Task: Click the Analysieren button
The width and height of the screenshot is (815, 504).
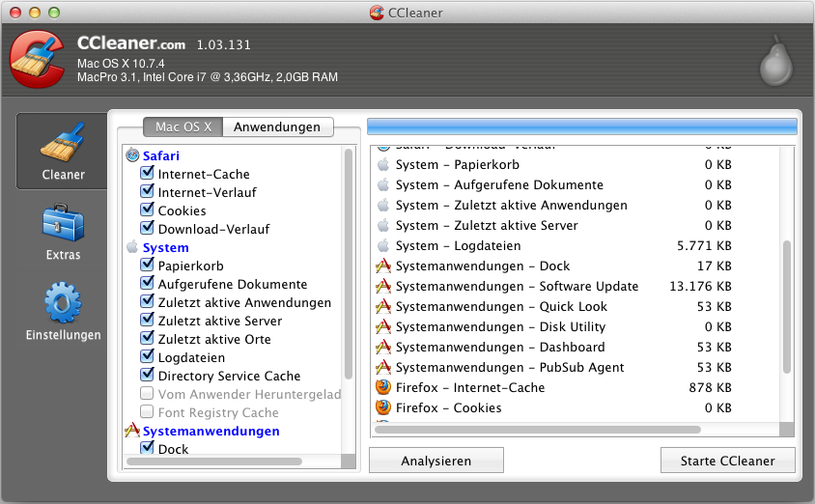Action: click(436, 461)
